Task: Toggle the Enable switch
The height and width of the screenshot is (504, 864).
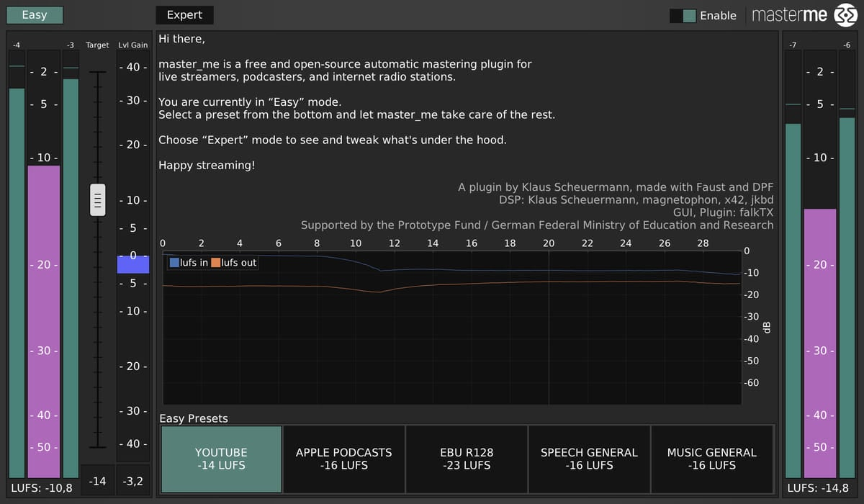Action: tap(683, 15)
